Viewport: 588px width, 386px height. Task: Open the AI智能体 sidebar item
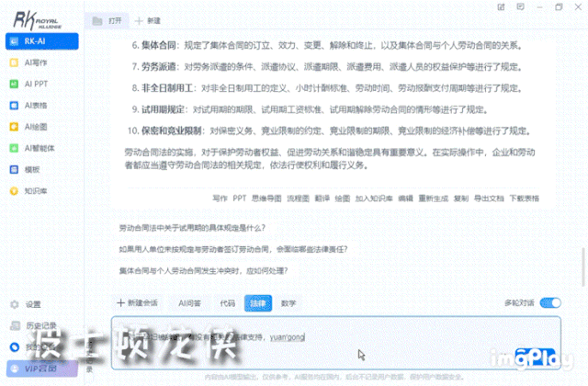click(x=32, y=148)
